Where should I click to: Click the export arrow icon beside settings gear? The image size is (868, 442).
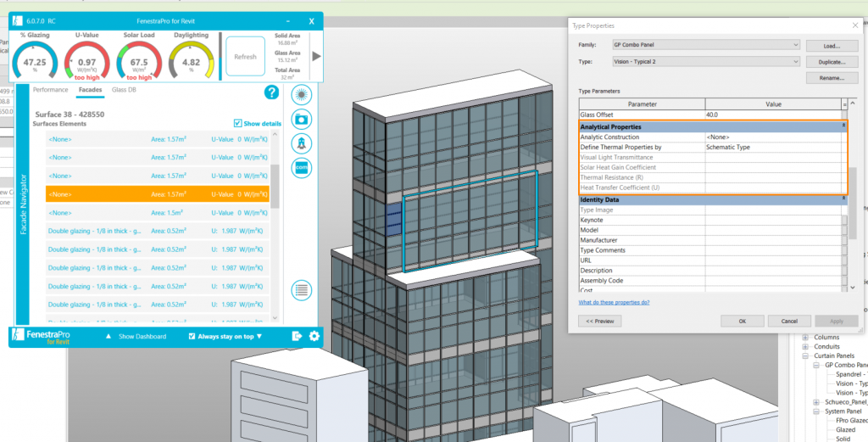[x=298, y=336]
